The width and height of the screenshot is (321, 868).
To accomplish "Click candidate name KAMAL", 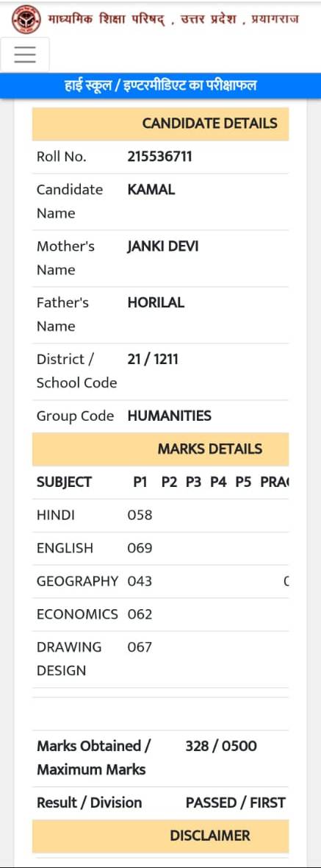I will point(151,190).
